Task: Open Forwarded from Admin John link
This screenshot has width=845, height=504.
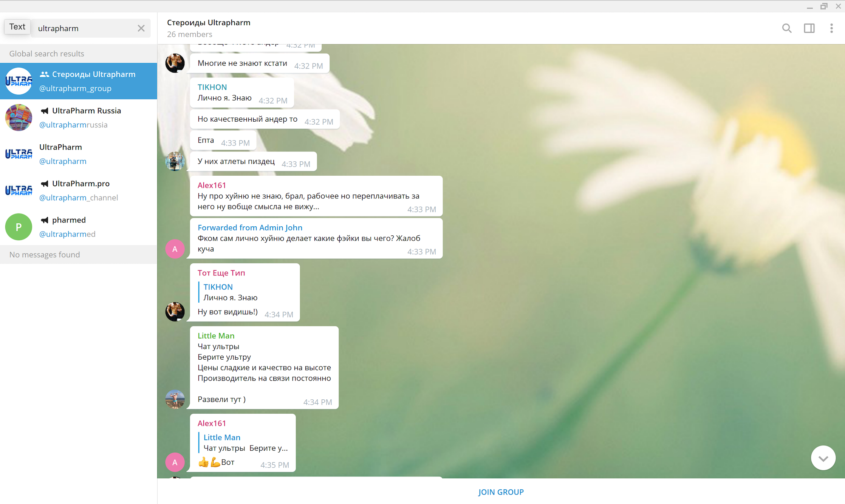Action: click(250, 227)
